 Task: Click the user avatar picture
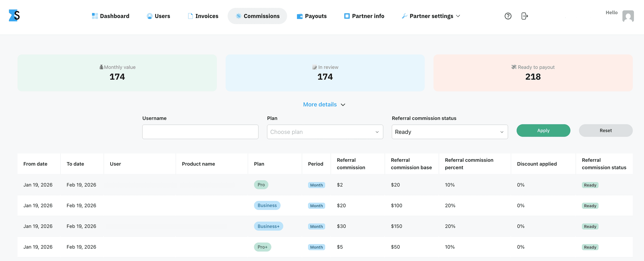[x=628, y=16]
